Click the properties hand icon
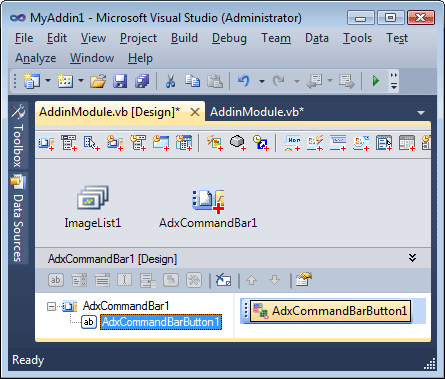Viewport: 445px width, 379px height. 303,279
